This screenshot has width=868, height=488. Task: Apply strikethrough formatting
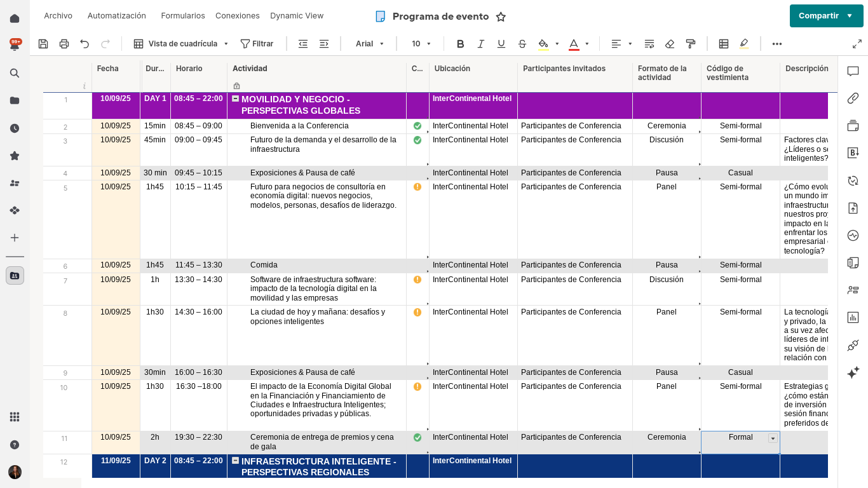click(522, 44)
